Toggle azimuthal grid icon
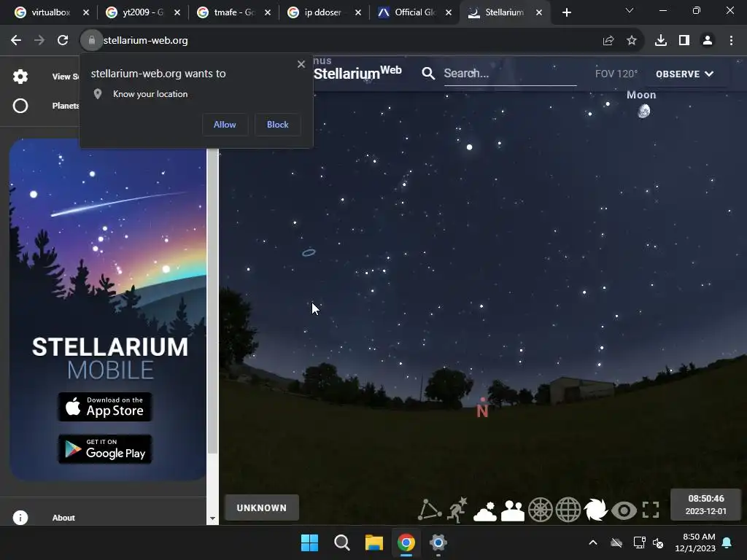Image resolution: width=747 pixels, height=560 pixels. pyautogui.click(x=541, y=510)
